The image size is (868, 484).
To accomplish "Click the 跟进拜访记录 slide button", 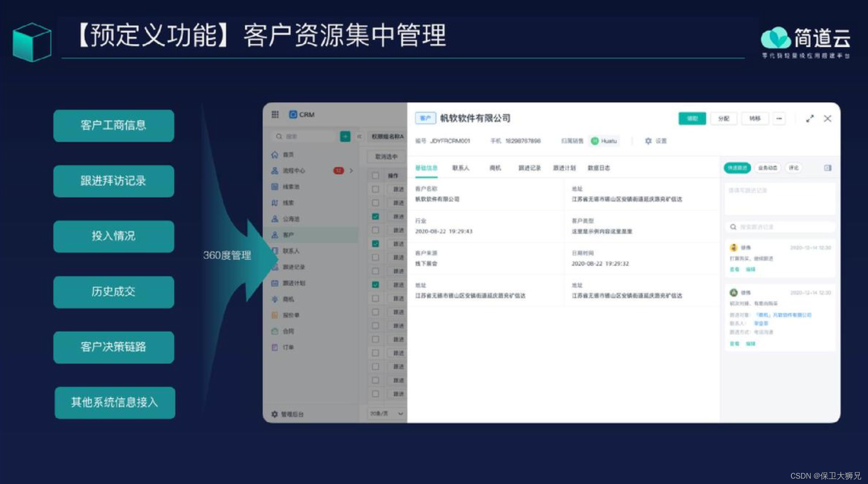I will [114, 181].
